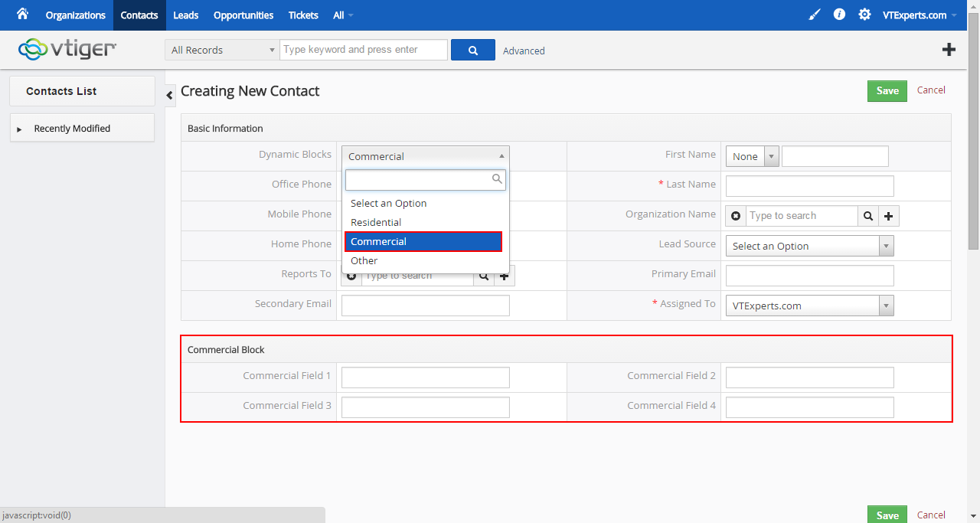980x523 pixels.
Task: Open the Assigned To dropdown
Action: (810, 306)
